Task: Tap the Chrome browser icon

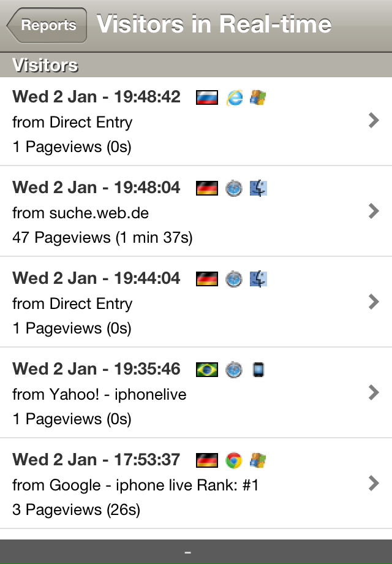Action: click(x=234, y=460)
